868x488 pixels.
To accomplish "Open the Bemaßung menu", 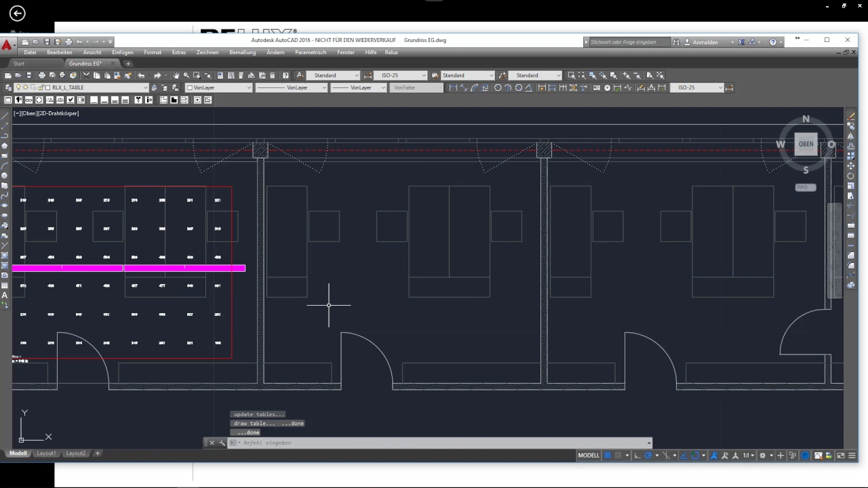I will pos(242,52).
